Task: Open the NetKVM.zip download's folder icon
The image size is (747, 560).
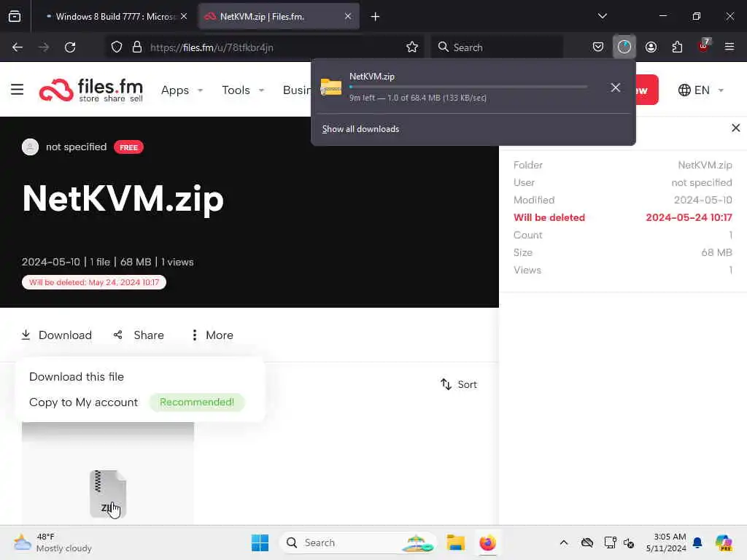Action: (331, 87)
